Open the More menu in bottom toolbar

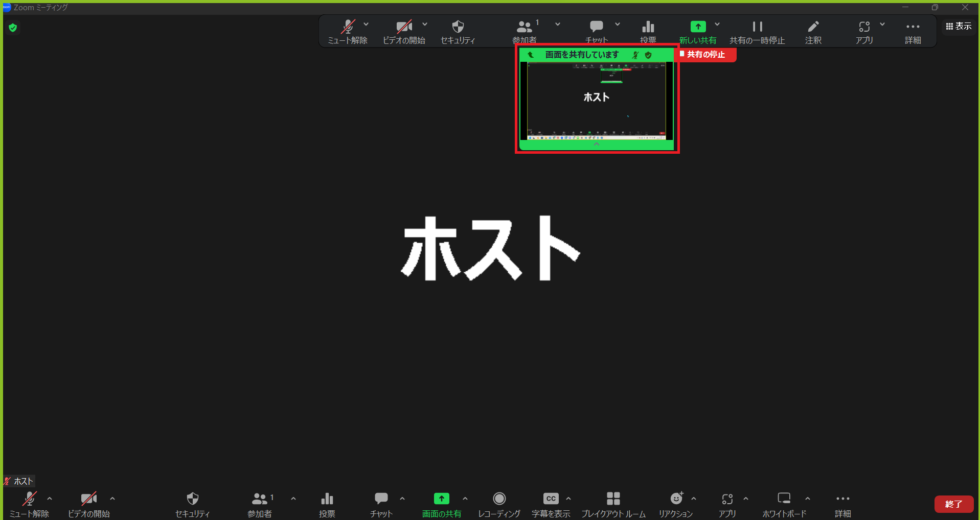point(842,499)
